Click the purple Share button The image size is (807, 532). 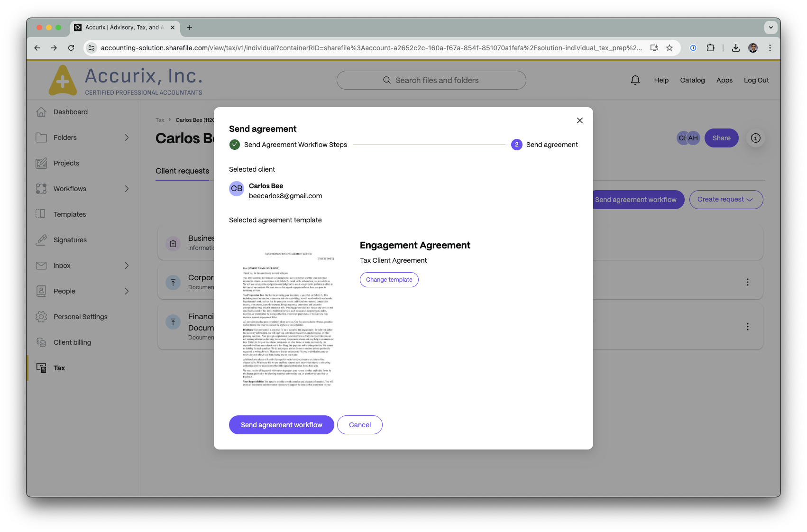tap(721, 138)
